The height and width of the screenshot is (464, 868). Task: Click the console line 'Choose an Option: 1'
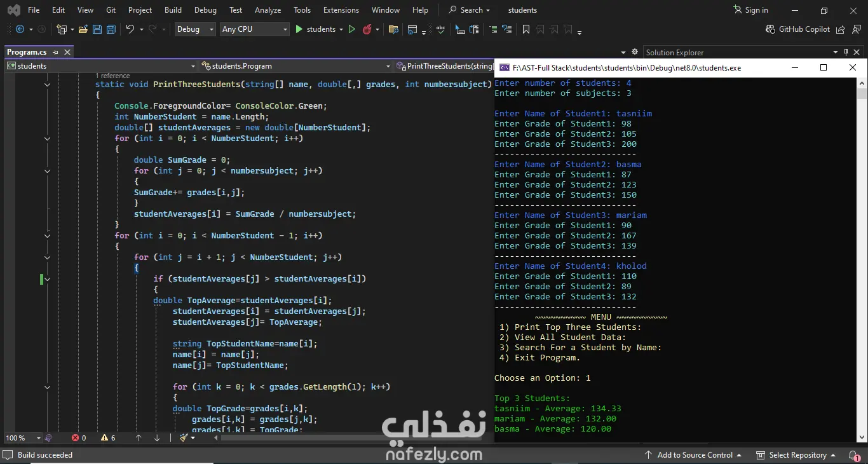coord(543,378)
